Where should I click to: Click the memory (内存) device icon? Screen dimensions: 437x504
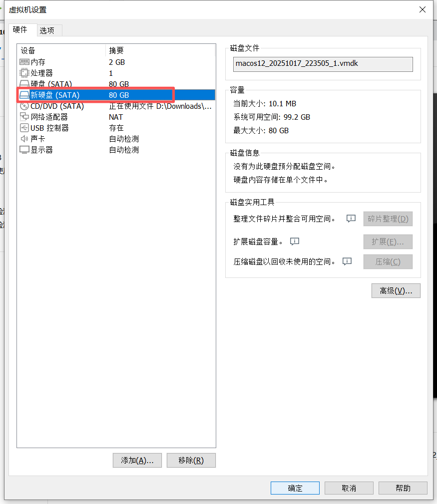(x=24, y=62)
